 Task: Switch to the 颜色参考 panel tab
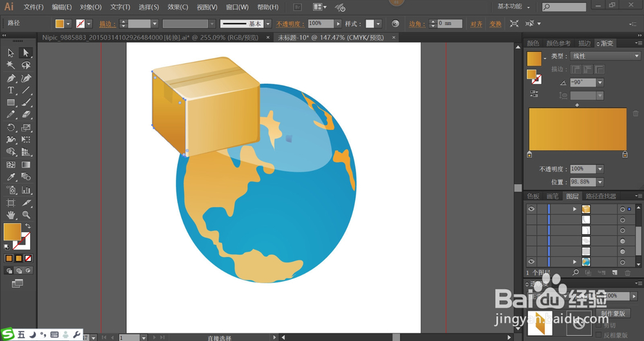tap(558, 44)
